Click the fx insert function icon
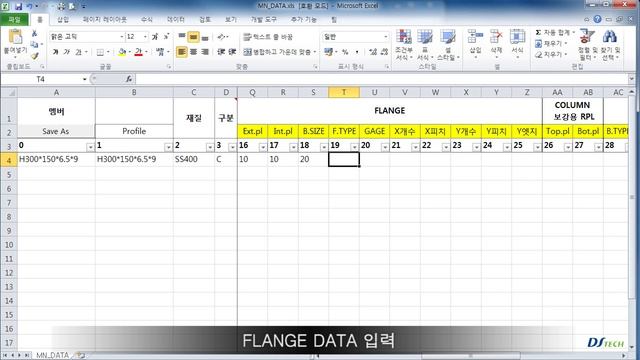 pos(129,79)
